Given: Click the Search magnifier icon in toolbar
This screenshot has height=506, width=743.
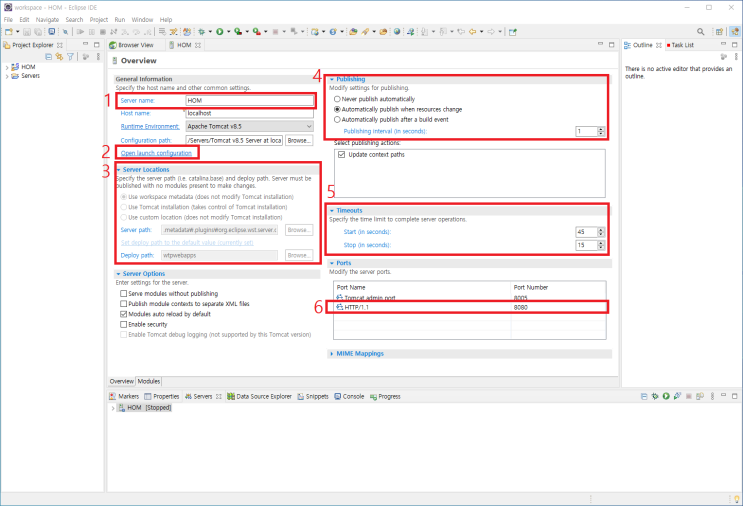Looking at the screenshot, I should pos(700,32).
